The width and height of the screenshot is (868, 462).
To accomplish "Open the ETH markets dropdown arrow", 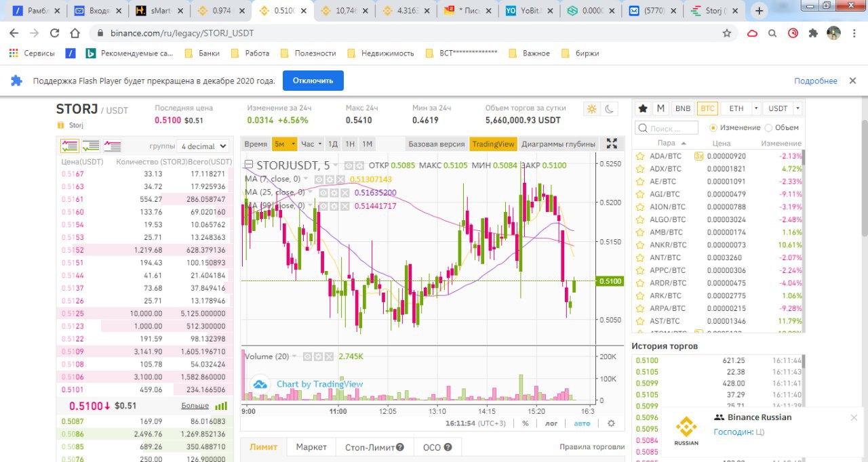I will [x=755, y=108].
